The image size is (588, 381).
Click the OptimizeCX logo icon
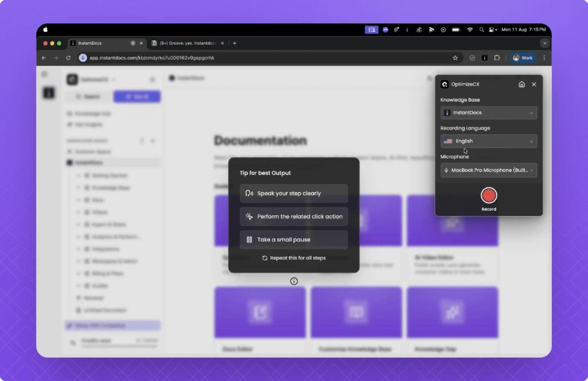(x=444, y=84)
